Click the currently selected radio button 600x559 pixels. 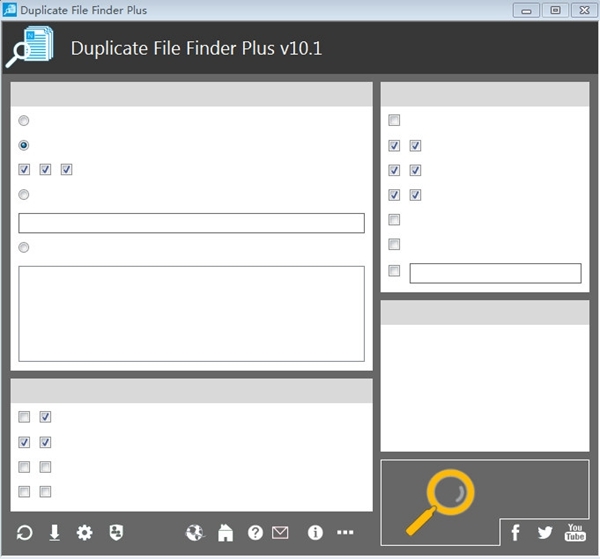(x=24, y=145)
